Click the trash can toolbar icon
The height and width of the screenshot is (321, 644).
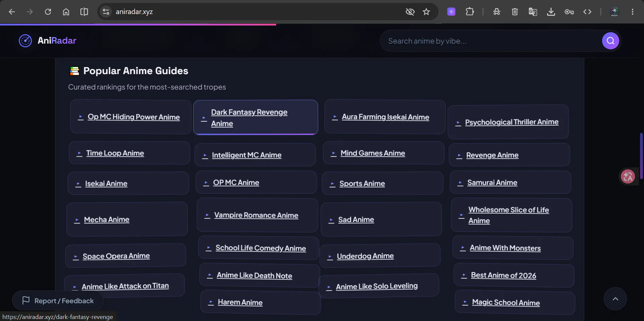click(x=515, y=12)
